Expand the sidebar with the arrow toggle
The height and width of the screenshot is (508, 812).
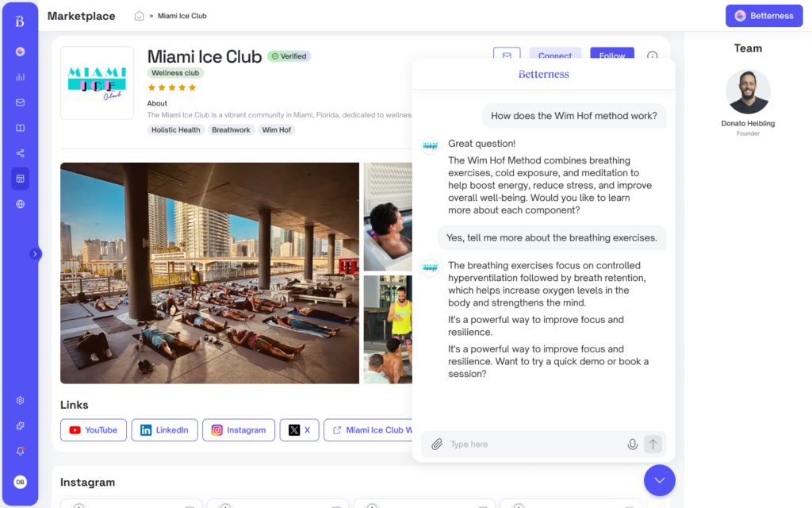pyautogui.click(x=35, y=254)
